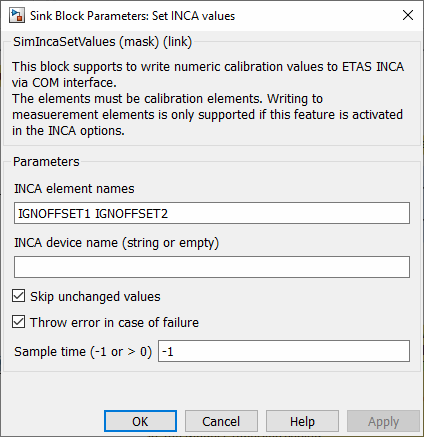This screenshot has width=424, height=437.
Task: Click the dialog title 'Sink Block Parameters: Set INCA values'
Action: tap(133, 16)
